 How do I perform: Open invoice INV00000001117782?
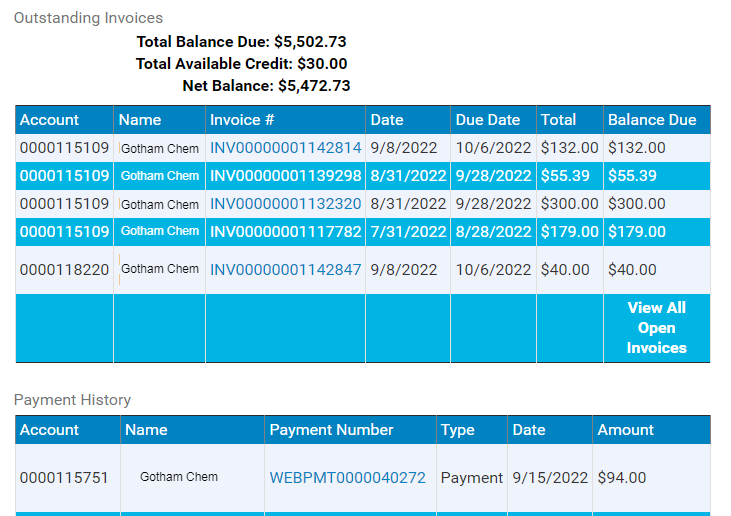click(285, 232)
